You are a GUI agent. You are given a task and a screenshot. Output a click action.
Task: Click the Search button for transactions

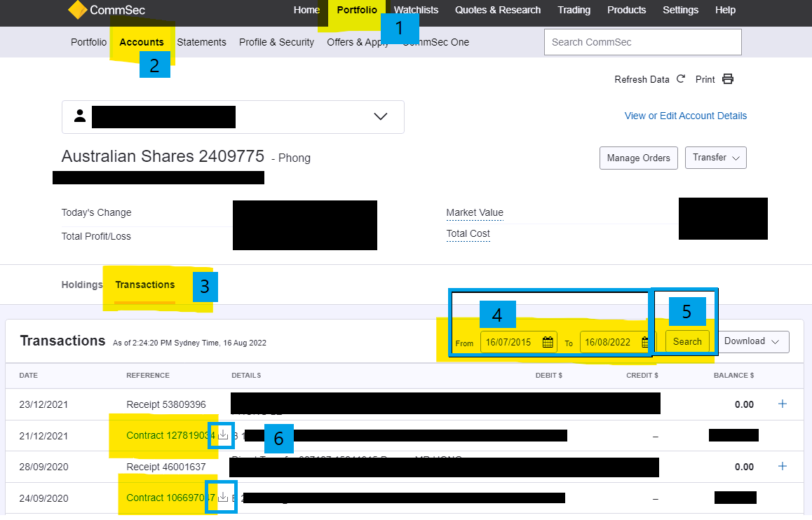pyautogui.click(x=687, y=341)
